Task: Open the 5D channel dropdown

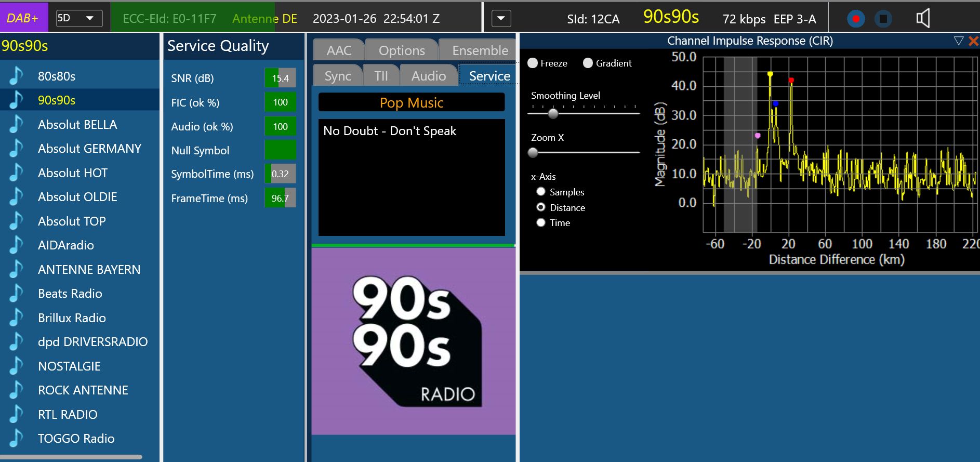Action: click(80, 18)
